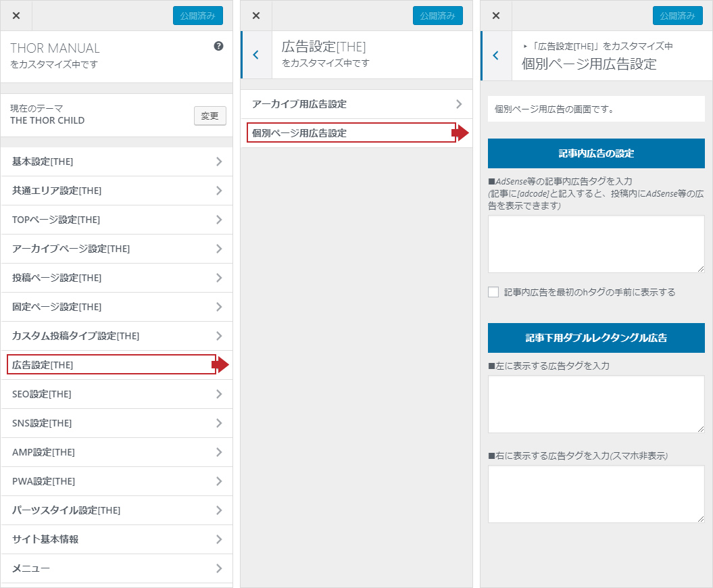The image size is (713, 588).
Task: Go back from 広告設定[THE] panel
Action: tap(255, 55)
